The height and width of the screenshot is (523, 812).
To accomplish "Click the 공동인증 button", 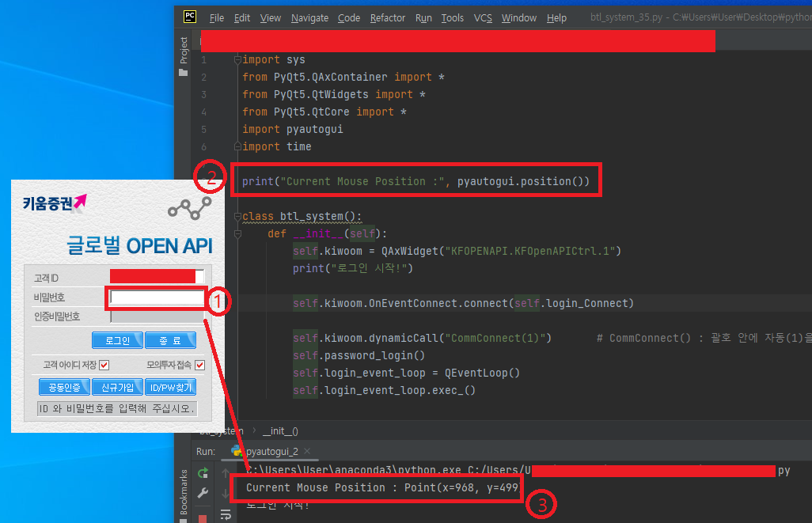I will [64, 387].
